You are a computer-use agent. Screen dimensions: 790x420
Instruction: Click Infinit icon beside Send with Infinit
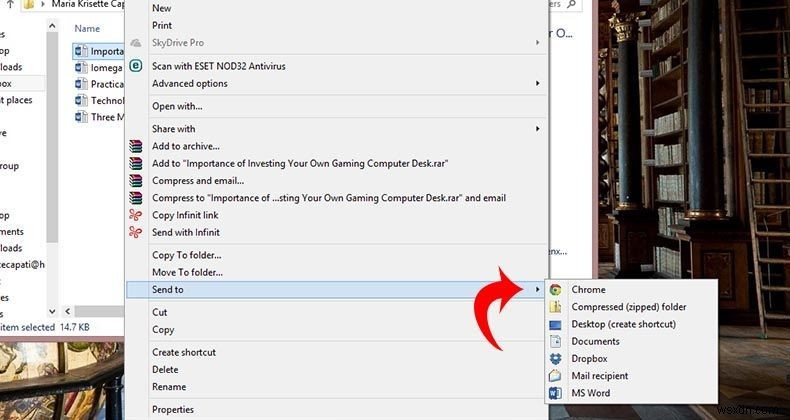pyautogui.click(x=135, y=232)
